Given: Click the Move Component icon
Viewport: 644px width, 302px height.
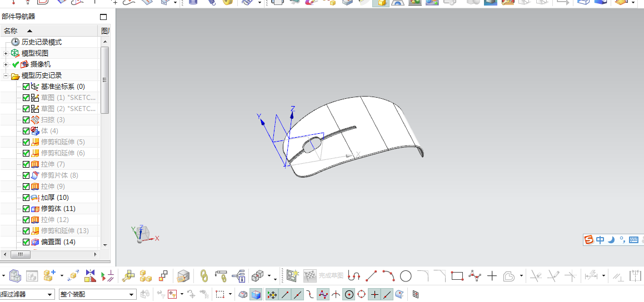Looking at the screenshot, I should pyautogui.click(x=73, y=276).
